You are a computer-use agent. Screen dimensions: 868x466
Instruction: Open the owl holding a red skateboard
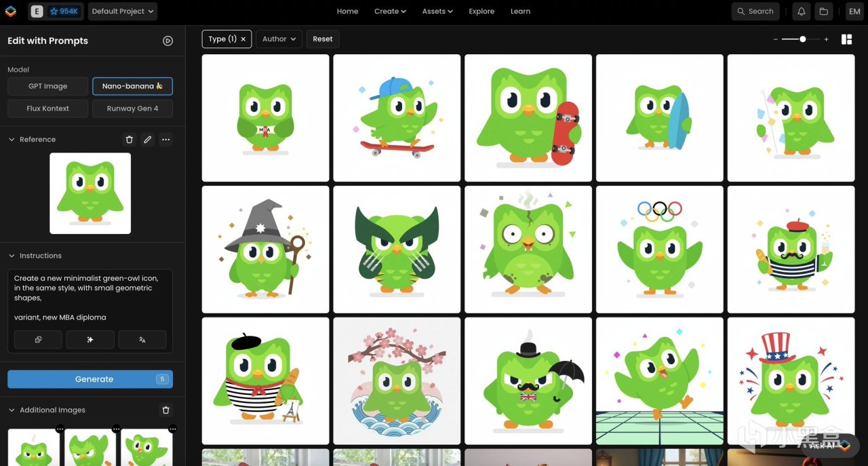point(528,118)
